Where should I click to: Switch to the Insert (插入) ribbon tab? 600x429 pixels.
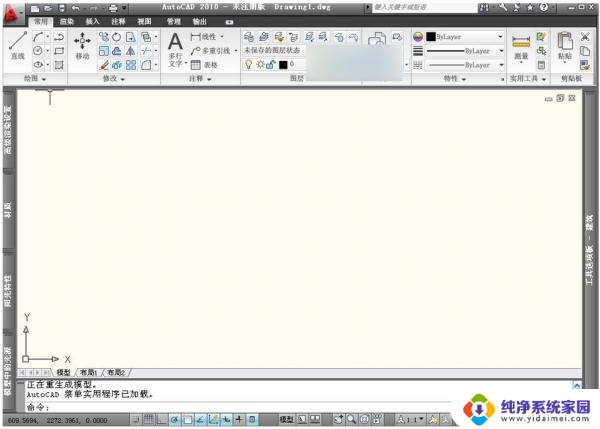click(x=92, y=21)
